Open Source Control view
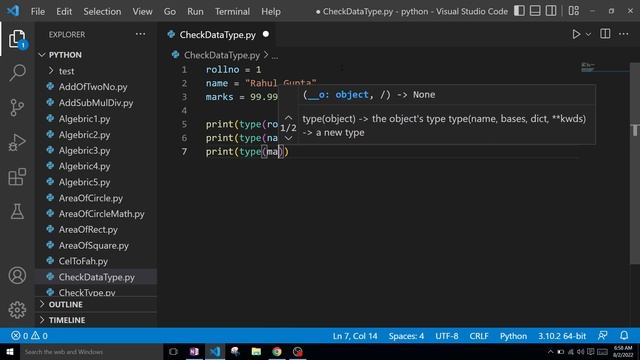 click(x=17, y=108)
